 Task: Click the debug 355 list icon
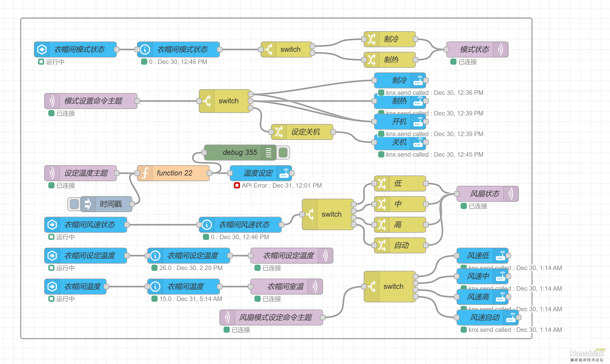click(268, 153)
